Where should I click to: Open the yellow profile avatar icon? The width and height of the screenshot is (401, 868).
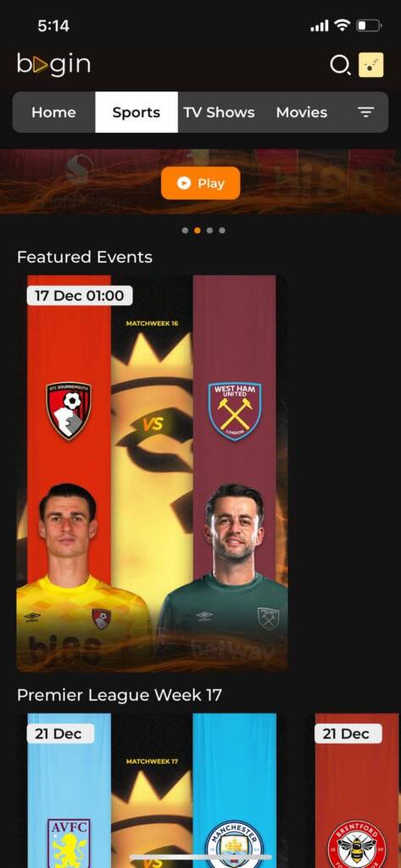[371, 64]
